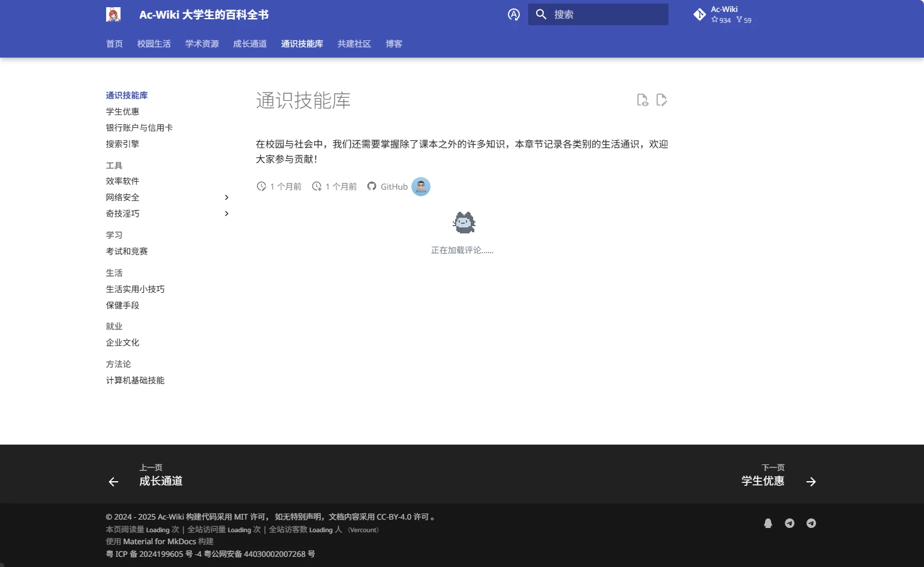Click the edit this page icon
Viewport: 924px width, 567px height.
coord(661,100)
